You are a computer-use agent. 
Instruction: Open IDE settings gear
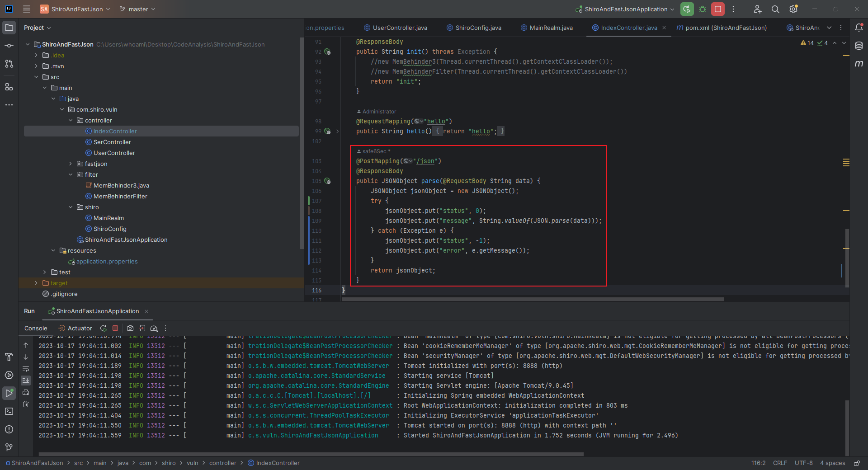[x=793, y=9]
